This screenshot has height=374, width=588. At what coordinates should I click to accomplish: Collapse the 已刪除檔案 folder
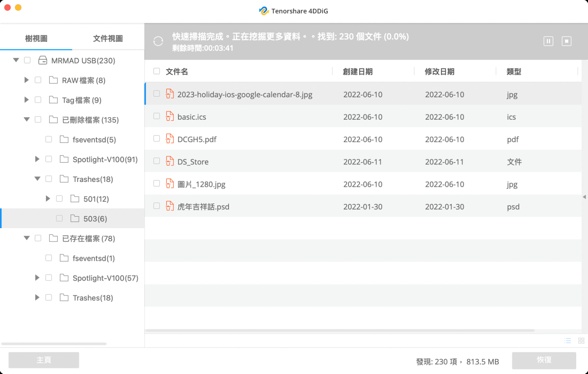(26, 119)
